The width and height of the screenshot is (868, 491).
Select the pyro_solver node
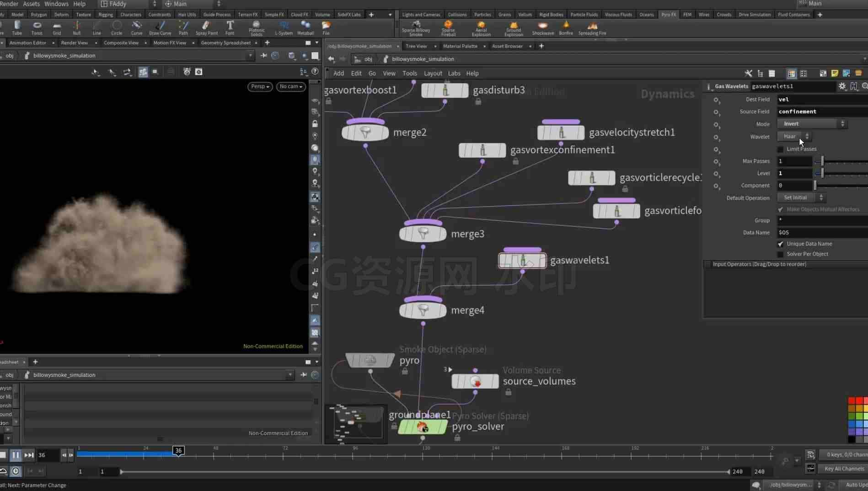coord(423,427)
